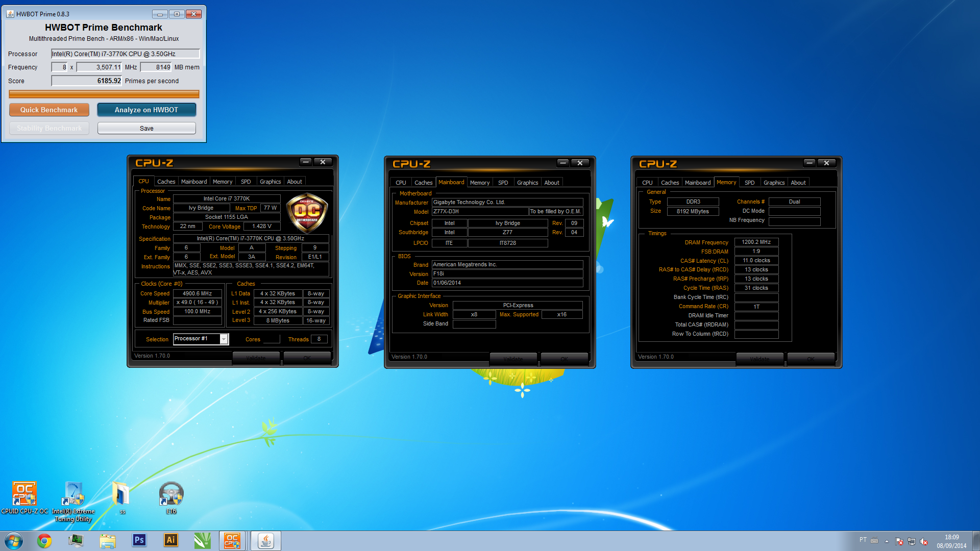Open Action Center flag tray icon
Image resolution: width=980 pixels, height=551 pixels.
(x=899, y=541)
